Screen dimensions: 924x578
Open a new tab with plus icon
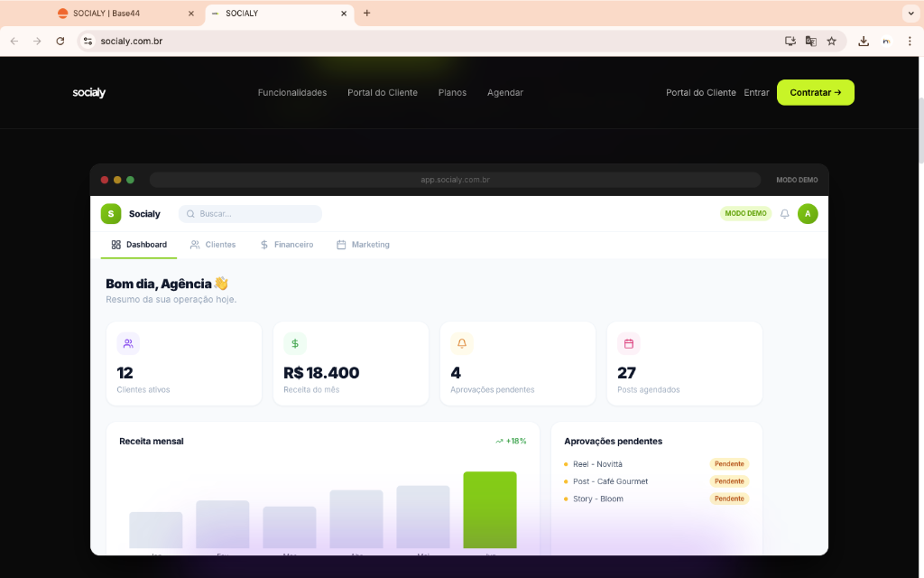(366, 13)
